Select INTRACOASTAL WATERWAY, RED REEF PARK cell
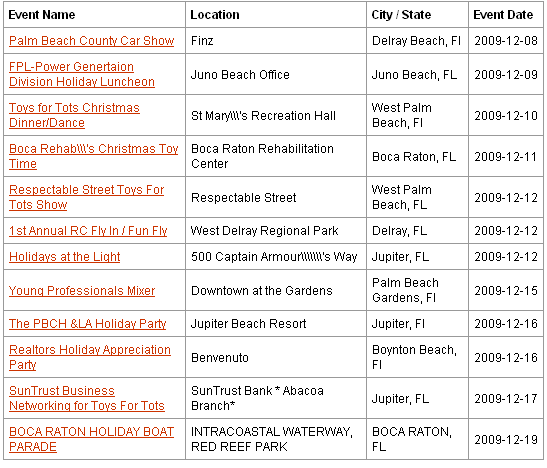 (x=276, y=439)
